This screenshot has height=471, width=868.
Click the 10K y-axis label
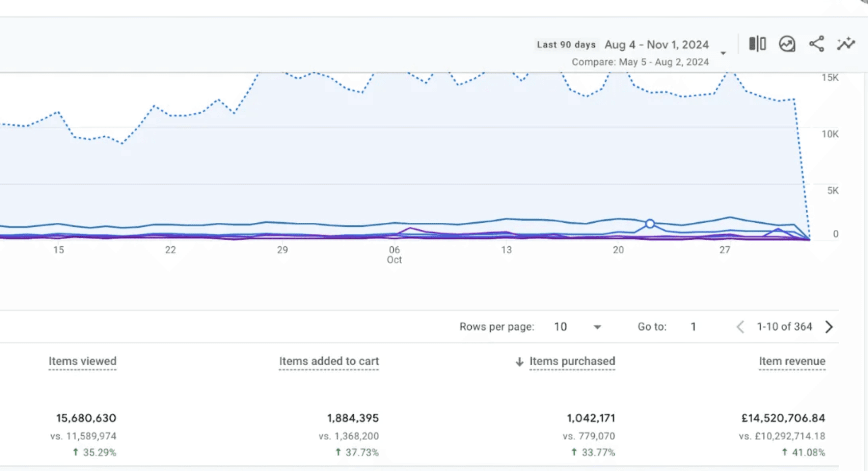830,134
